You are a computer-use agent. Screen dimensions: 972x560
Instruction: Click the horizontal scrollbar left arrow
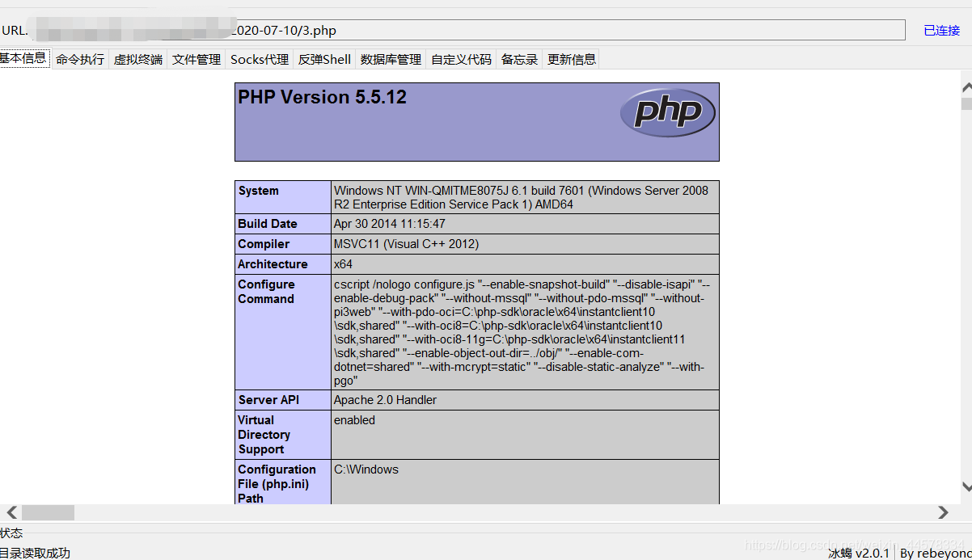point(11,512)
